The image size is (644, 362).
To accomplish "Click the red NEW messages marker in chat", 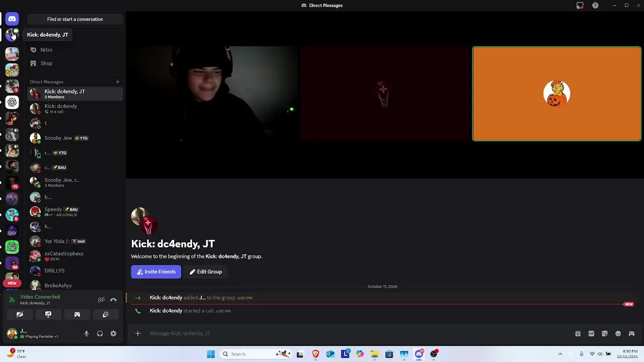I will coord(628,304).
